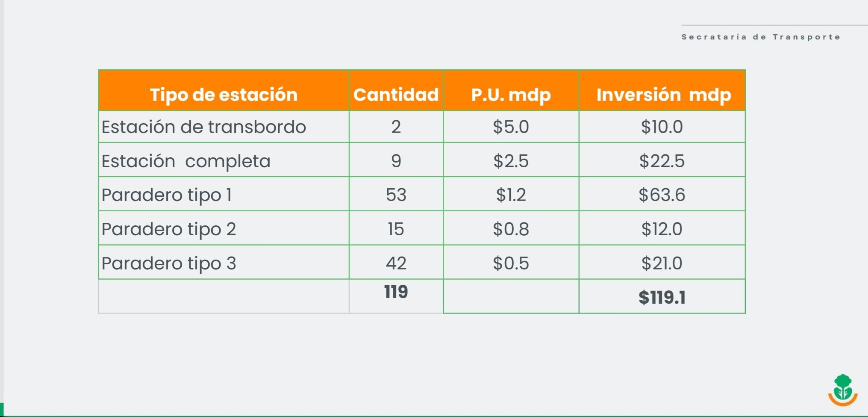
Task: Select the 'Estación completa' row label
Action: tap(186, 161)
